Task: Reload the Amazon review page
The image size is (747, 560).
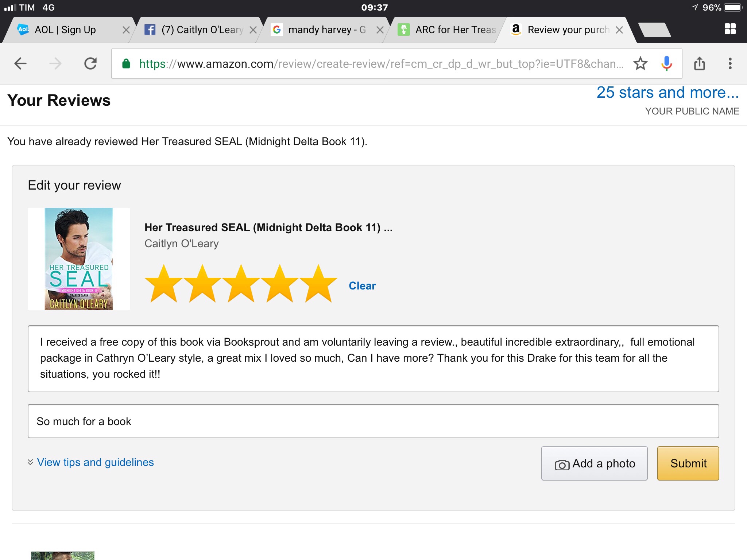Action: (x=90, y=64)
